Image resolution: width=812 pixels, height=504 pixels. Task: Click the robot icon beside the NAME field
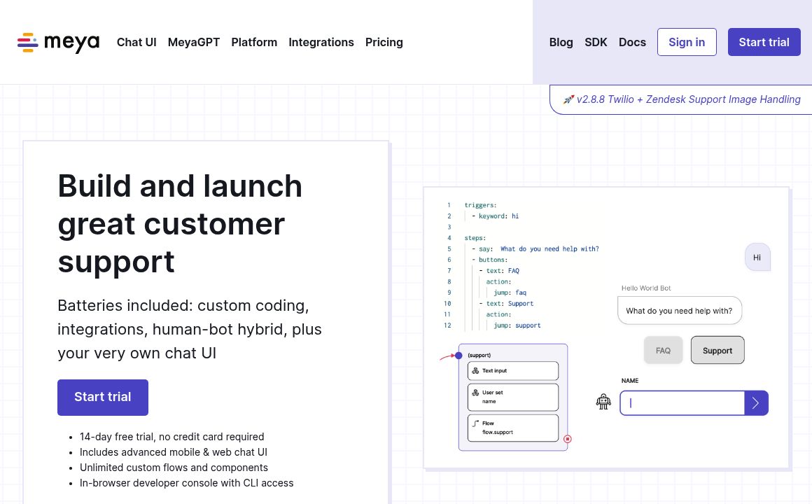603,402
